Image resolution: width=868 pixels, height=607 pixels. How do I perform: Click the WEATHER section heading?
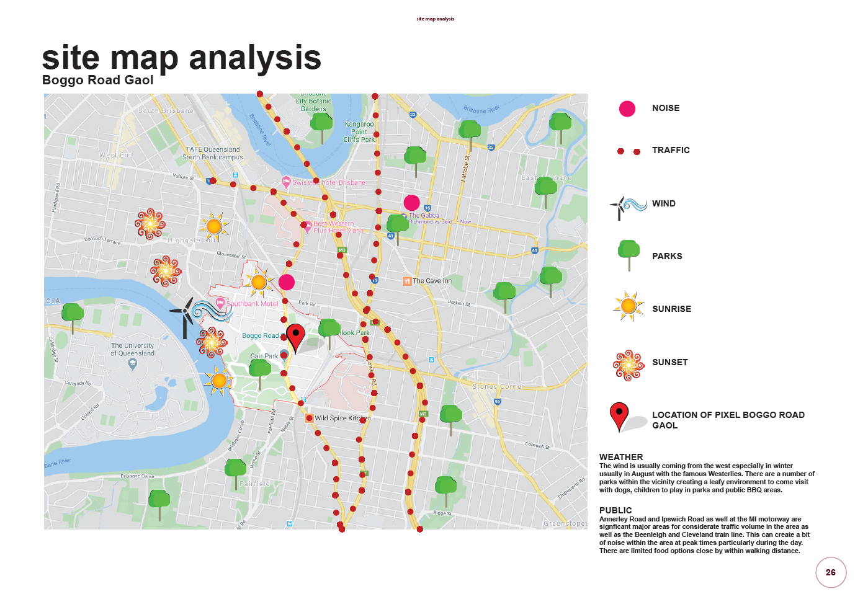(x=621, y=457)
